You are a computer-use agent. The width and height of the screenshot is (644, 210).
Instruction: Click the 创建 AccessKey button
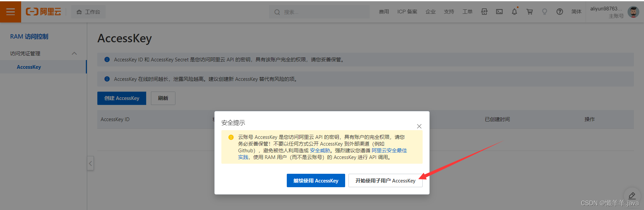coord(122,98)
